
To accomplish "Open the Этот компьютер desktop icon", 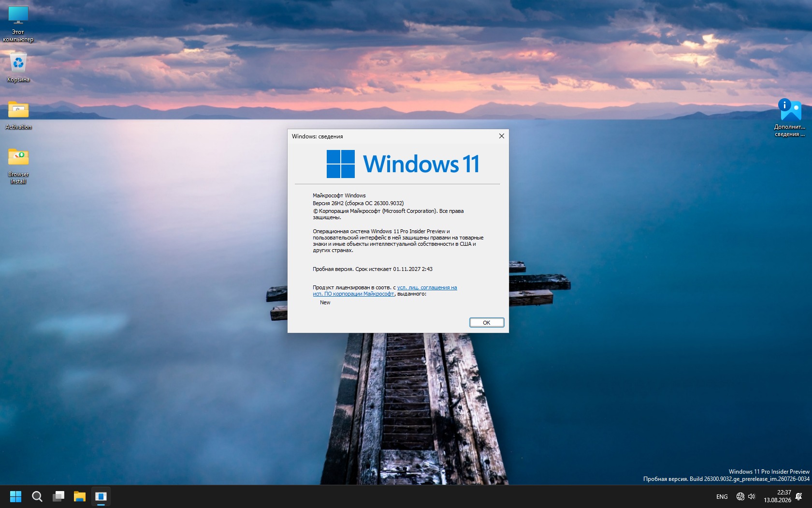I will [18, 24].
